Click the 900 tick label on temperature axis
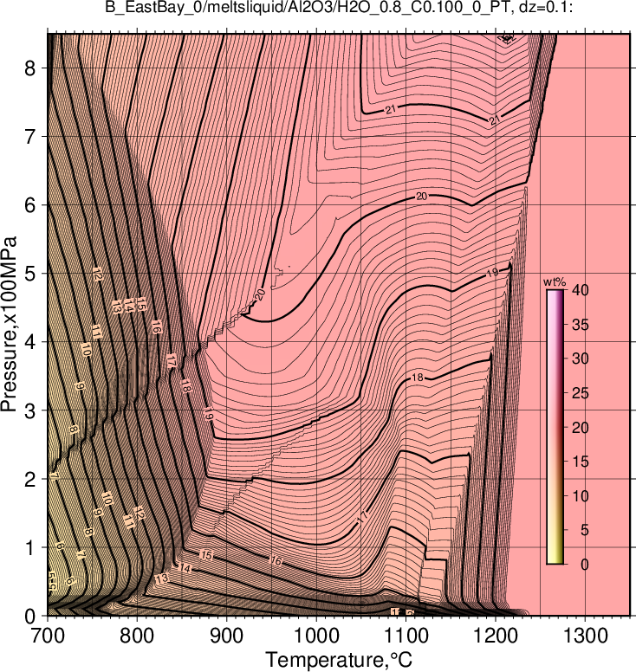Screen dimensions: 636x672 [226, 636]
